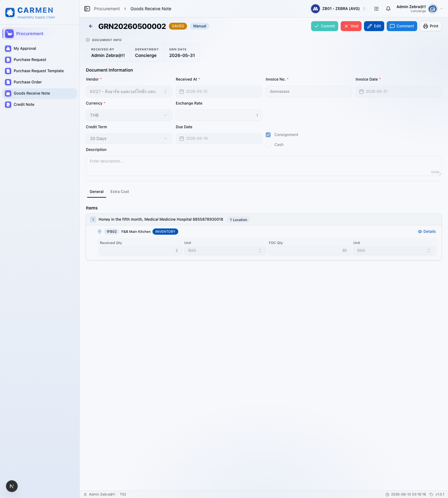
Task: Open the Credit Term 30 Days dropdown
Action: point(129,139)
